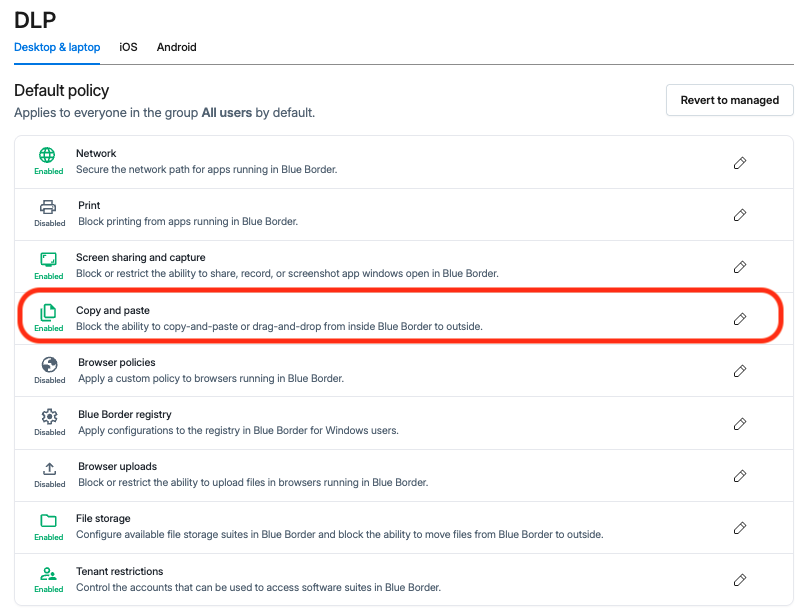Click the Blue Border registry gear icon
804x614 pixels.
[50, 416]
